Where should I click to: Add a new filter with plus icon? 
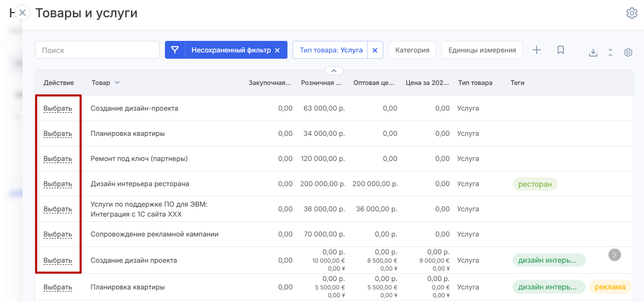537,50
